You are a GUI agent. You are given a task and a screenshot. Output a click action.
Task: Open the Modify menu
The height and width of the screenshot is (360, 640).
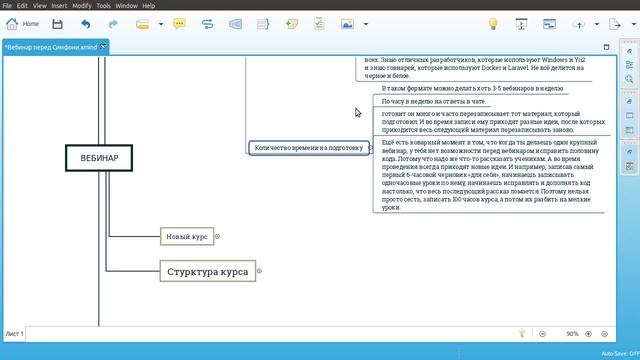pos(82,5)
